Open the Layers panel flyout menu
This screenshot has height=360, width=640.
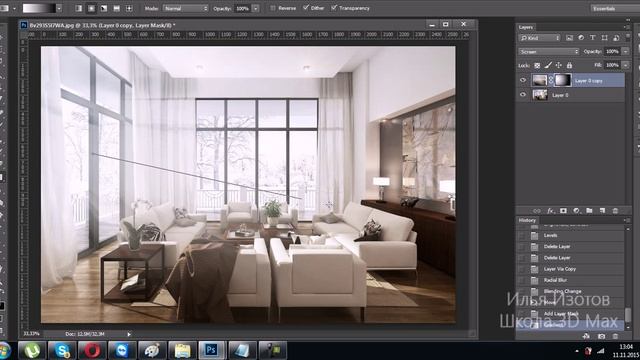[x=627, y=27]
